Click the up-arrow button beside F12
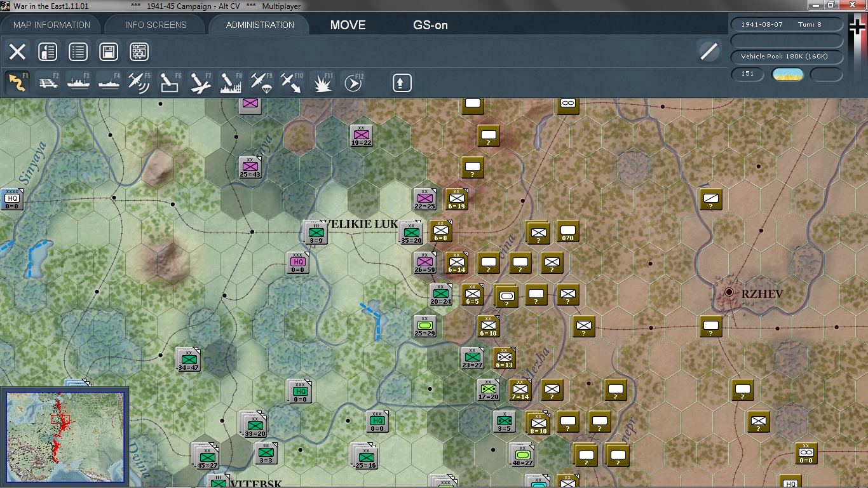The width and height of the screenshot is (868, 488). pyautogui.click(x=402, y=83)
